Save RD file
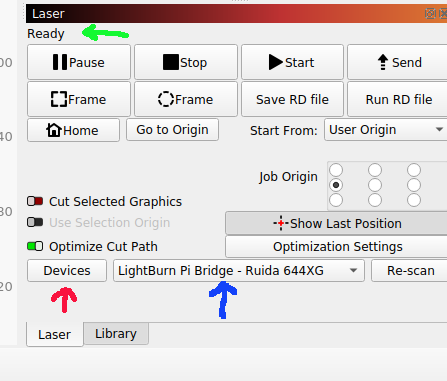The image size is (447, 381). (x=292, y=99)
